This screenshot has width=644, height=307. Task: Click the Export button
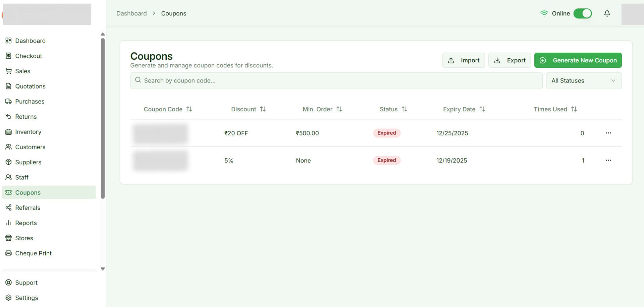(509, 60)
